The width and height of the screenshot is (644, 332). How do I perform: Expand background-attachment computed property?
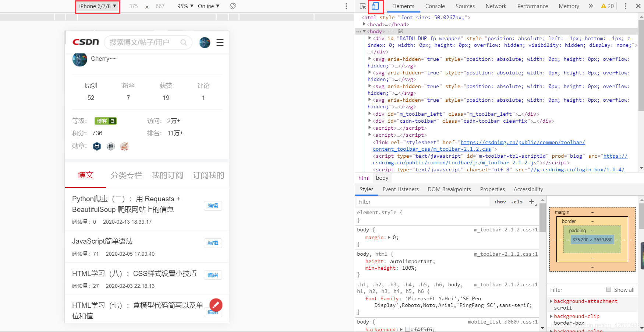coord(551,301)
